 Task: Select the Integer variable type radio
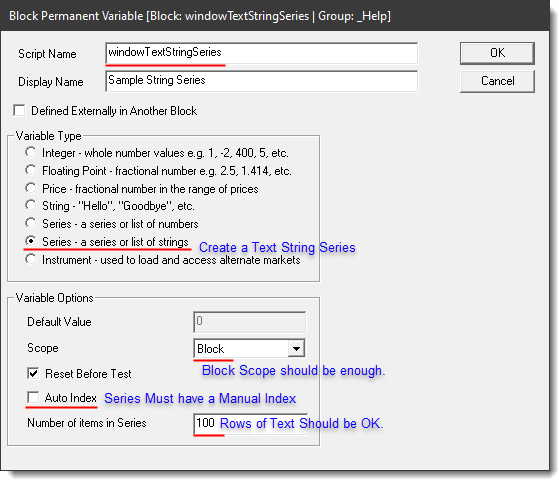[31, 152]
